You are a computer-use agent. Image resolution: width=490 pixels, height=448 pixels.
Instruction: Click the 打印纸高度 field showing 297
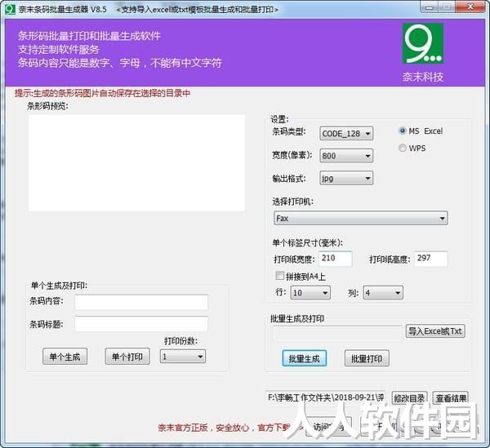(431, 259)
